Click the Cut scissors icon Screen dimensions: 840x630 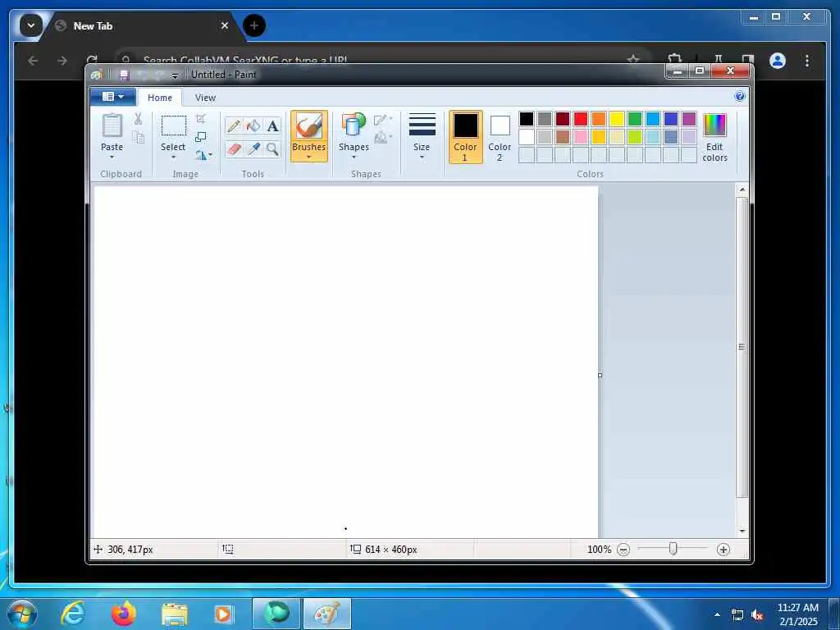click(138, 118)
